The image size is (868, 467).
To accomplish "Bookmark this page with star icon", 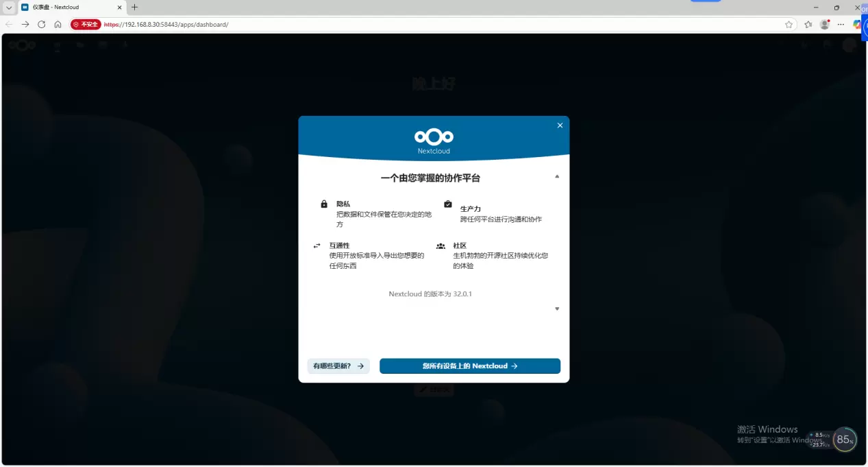I will click(x=789, y=24).
